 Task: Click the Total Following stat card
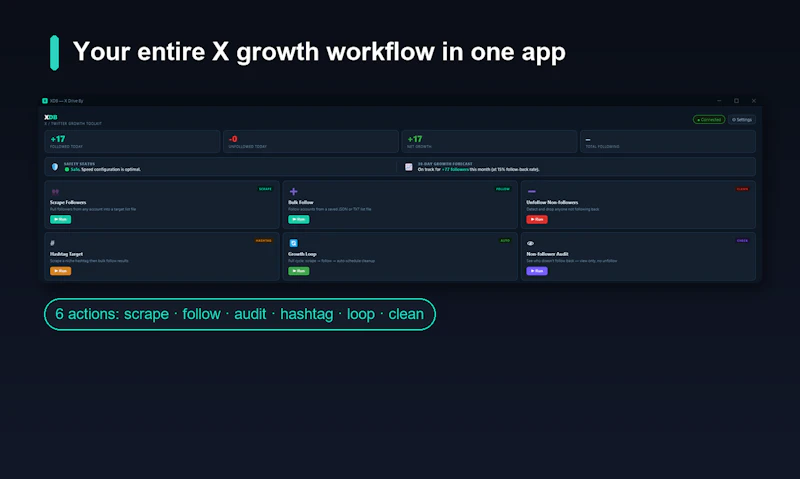(668, 141)
